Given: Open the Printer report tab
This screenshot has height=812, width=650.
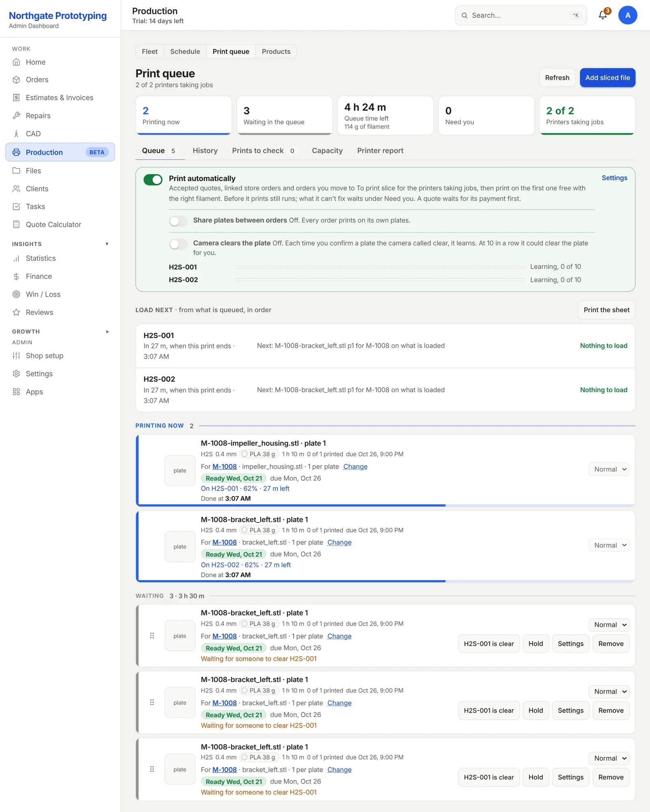Looking at the screenshot, I should pos(380,151).
